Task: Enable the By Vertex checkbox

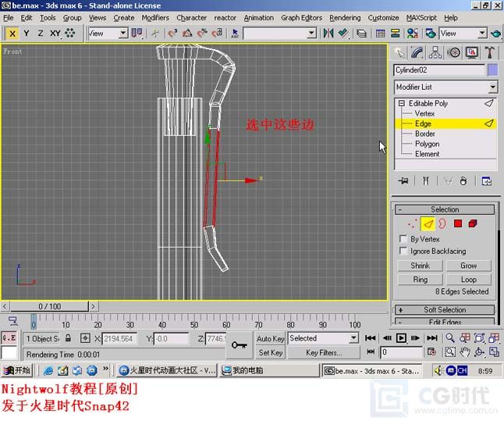Action: click(x=403, y=239)
